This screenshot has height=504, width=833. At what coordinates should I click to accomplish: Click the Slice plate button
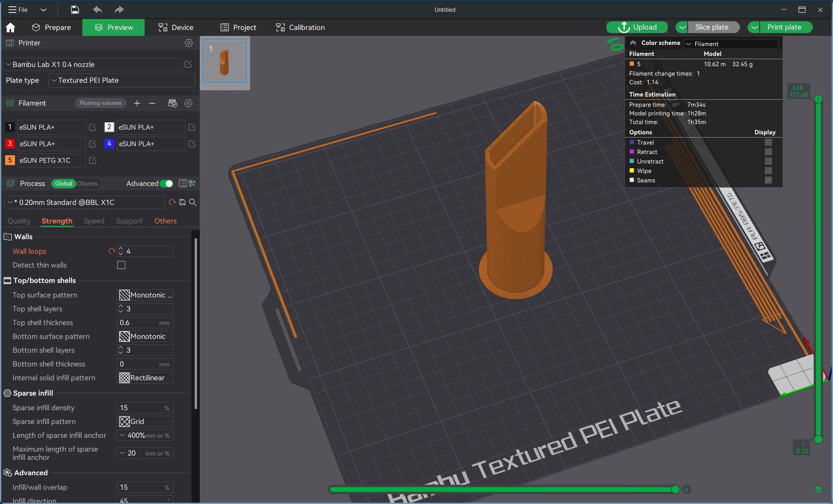click(x=714, y=27)
